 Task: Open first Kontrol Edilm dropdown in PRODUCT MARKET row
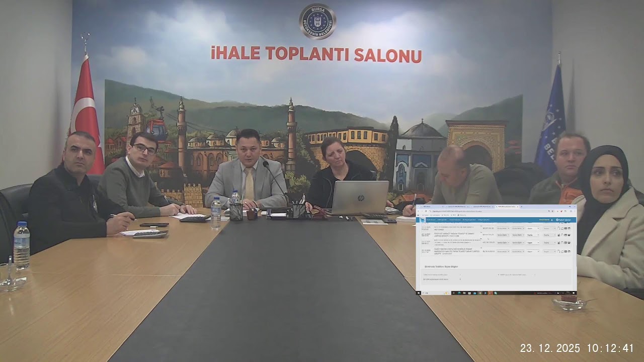click(503, 235)
